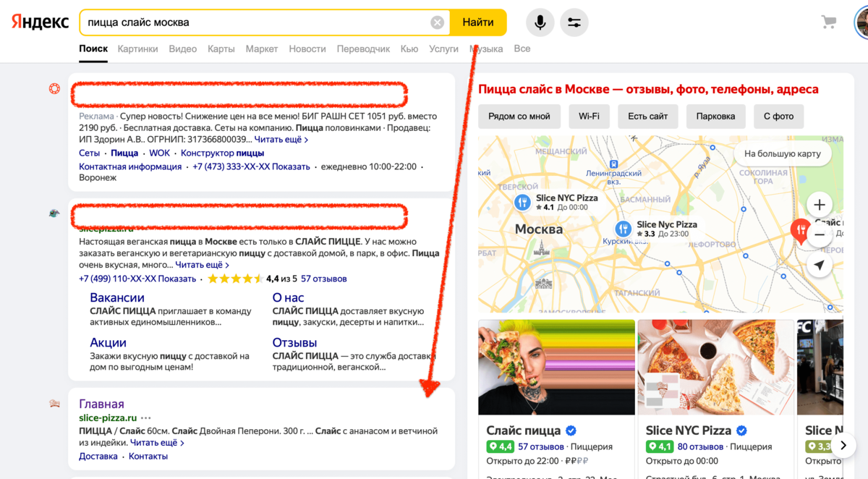Open 57 отзывов link in slicepizza.ru result

pyautogui.click(x=323, y=279)
